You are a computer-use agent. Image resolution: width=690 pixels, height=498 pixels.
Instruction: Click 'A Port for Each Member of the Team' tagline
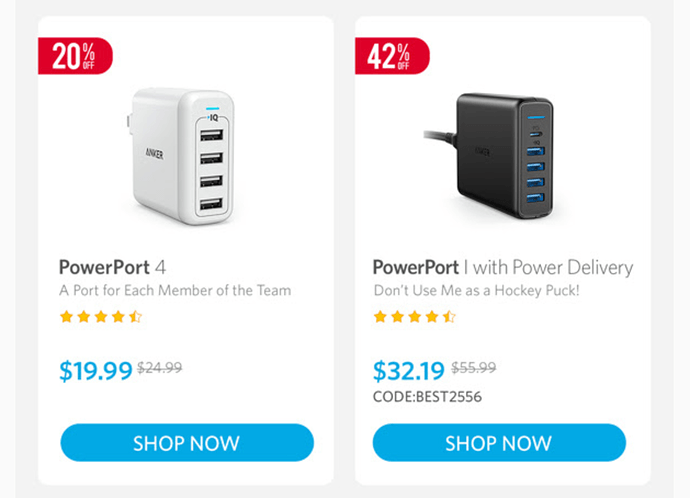coord(175,290)
